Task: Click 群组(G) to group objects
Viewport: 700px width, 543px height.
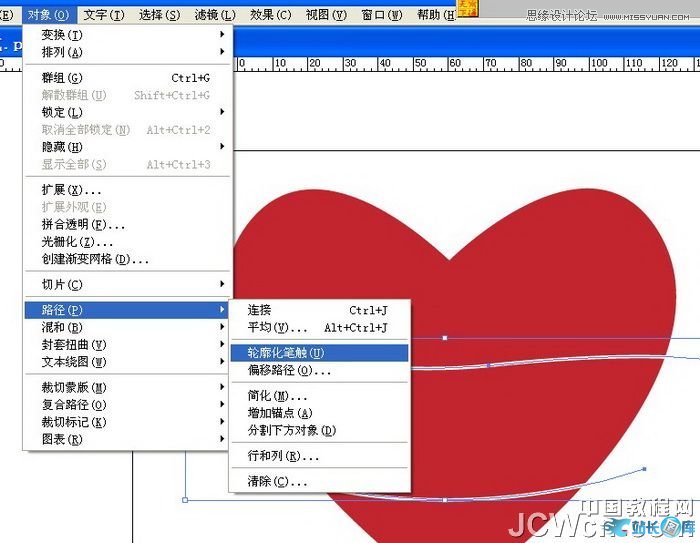Action: tap(62, 78)
